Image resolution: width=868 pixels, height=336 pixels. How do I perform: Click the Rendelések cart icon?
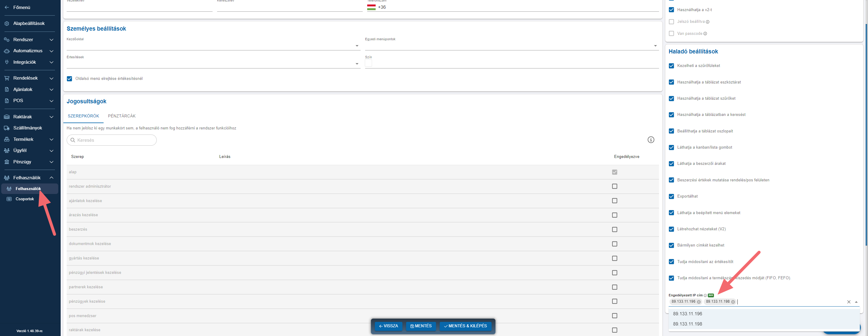[x=7, y=78]
